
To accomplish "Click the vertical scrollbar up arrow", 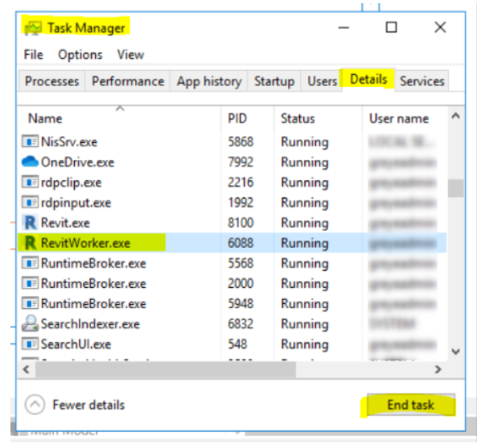I will click(x=456, y=116).
